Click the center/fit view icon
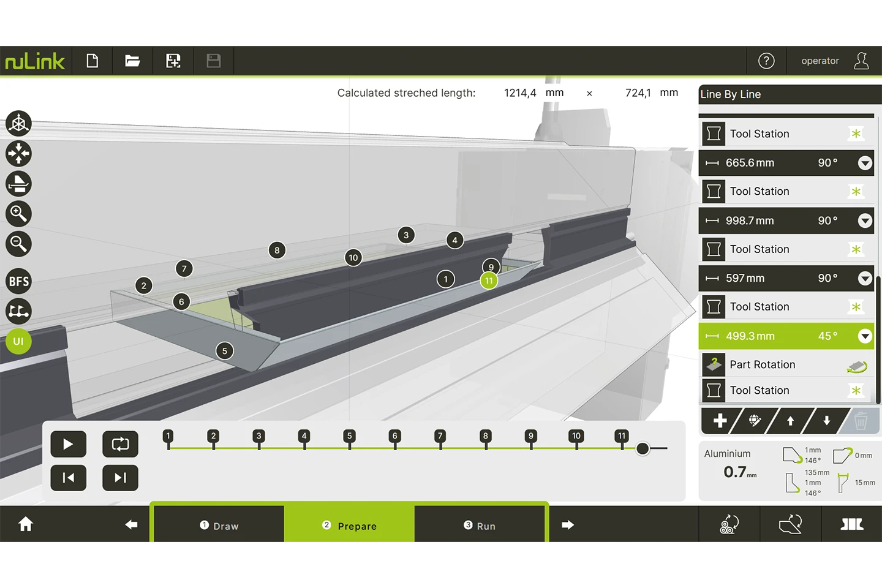Image resolution: width=882 pixels, height=588 pixels. pyautogui.click(x=18, y=154)
